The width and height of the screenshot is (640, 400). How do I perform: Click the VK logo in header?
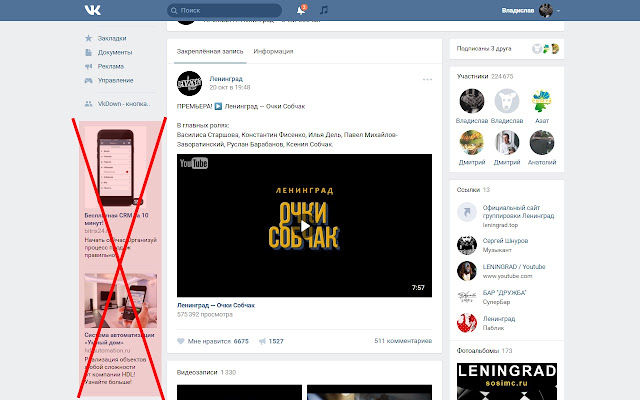92,10
